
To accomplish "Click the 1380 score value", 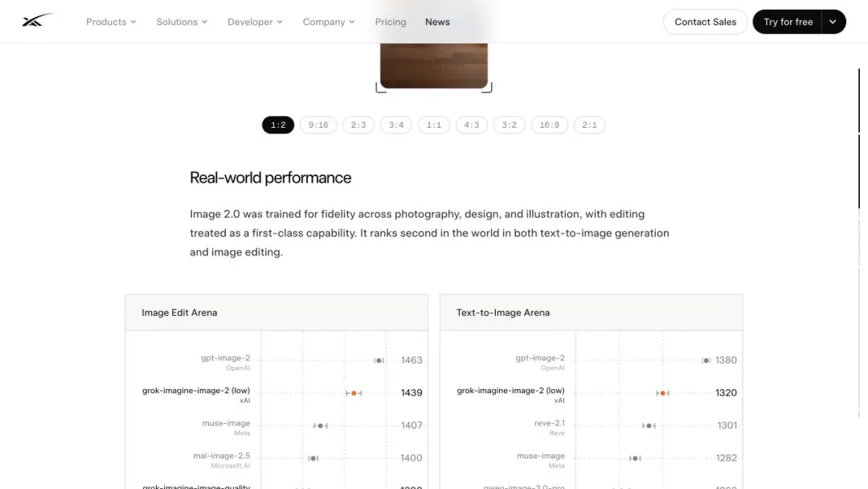I will click(726, 360).
